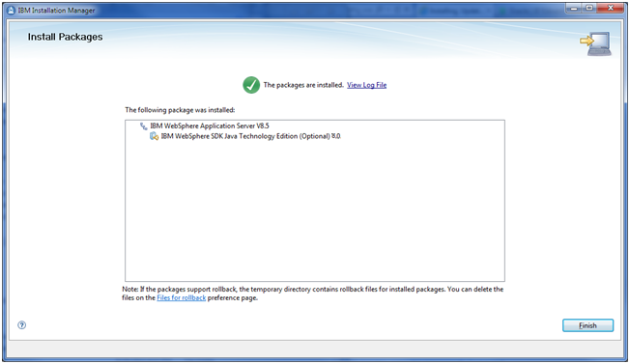Click the Finish button
This screenshot has width=630, height=364.
pos(587,325)
